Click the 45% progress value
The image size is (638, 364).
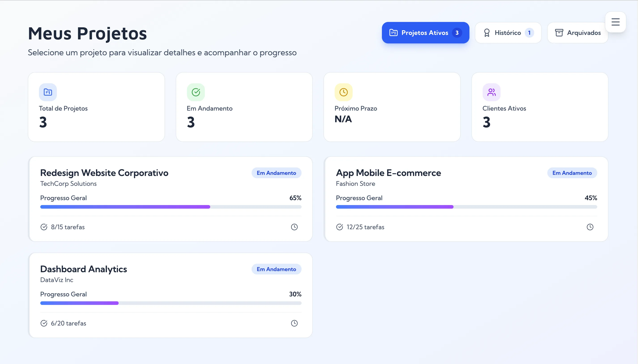point(591,198)
